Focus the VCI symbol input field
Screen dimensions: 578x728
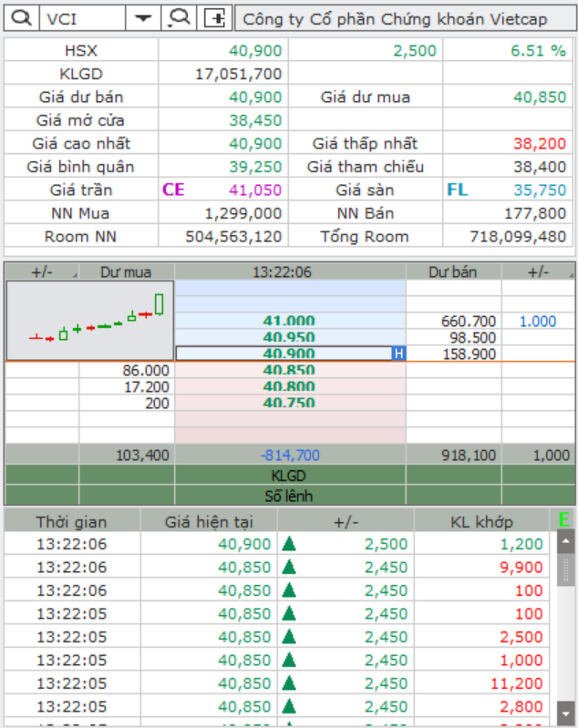(x=83, y=18)
